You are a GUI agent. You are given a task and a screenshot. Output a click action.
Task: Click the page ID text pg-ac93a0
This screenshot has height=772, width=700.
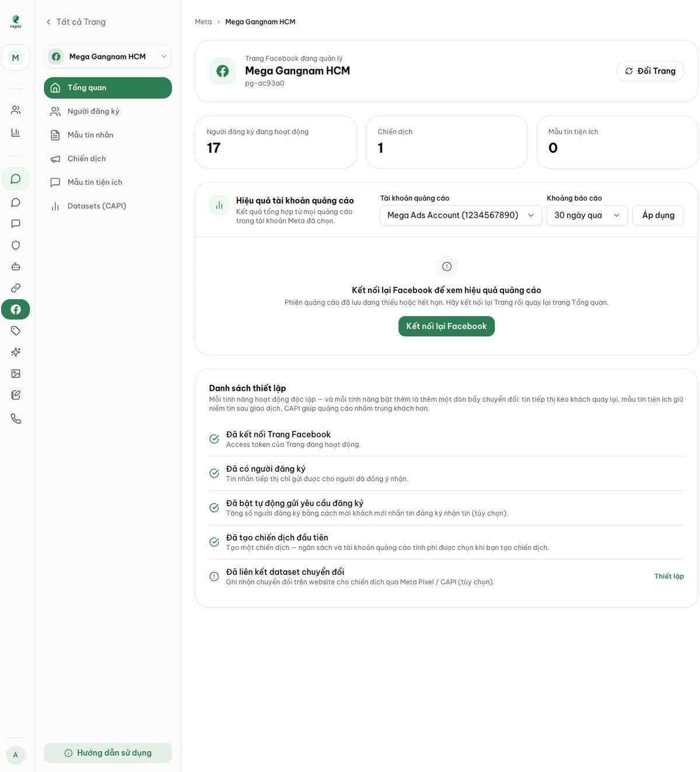265,83
